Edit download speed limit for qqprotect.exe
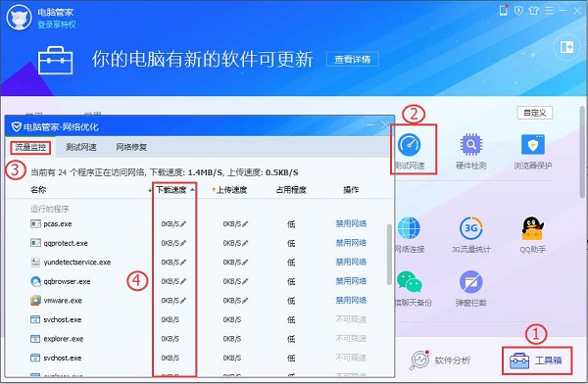Viewport: 588px width, 384px height. (x=183, y=243)
